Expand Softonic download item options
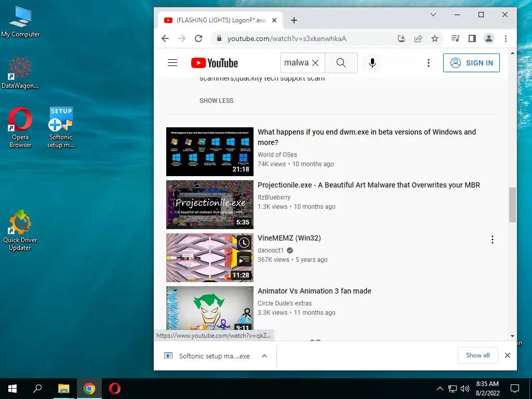532x399 pixels. (x=264, y=356)
